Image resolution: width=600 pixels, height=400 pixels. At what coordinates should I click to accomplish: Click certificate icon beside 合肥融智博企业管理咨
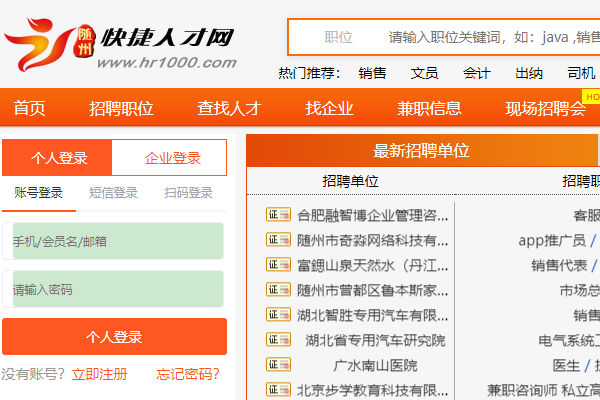pyautogui.click(x=278, y=215)
